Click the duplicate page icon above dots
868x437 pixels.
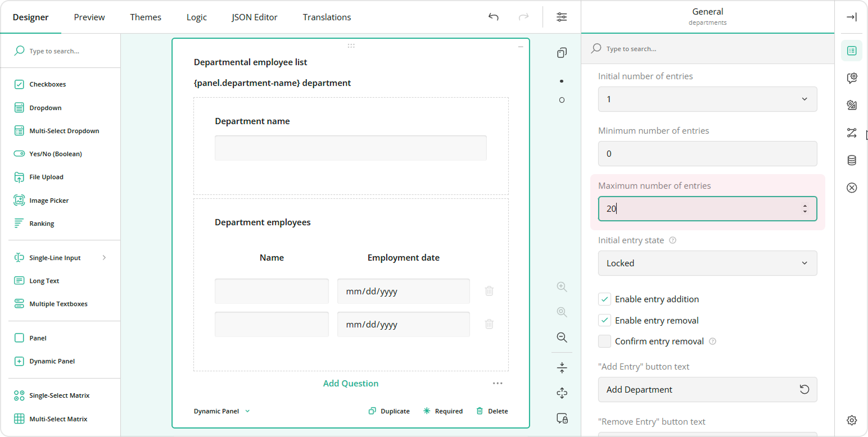click(562, 53)
